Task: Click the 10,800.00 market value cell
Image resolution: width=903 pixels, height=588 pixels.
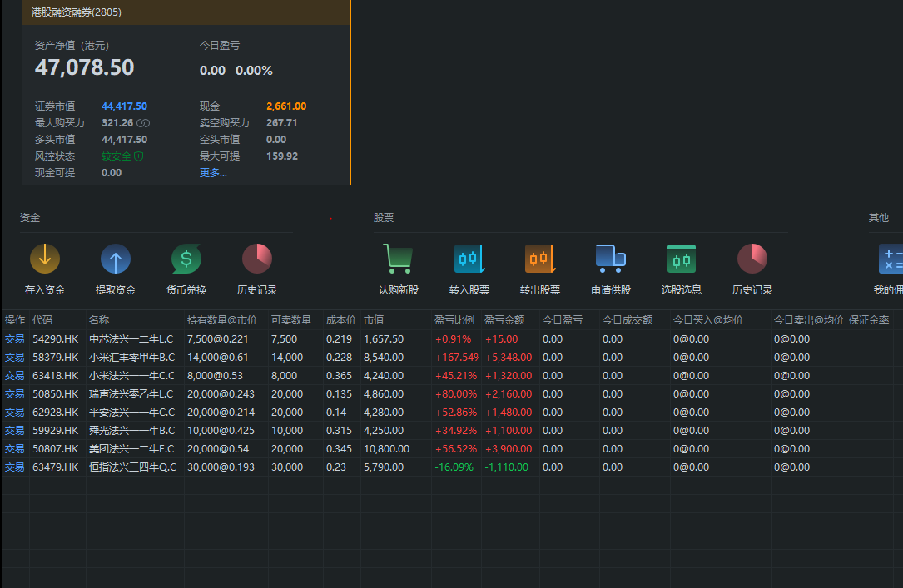Action: click(x=386, y=449)
